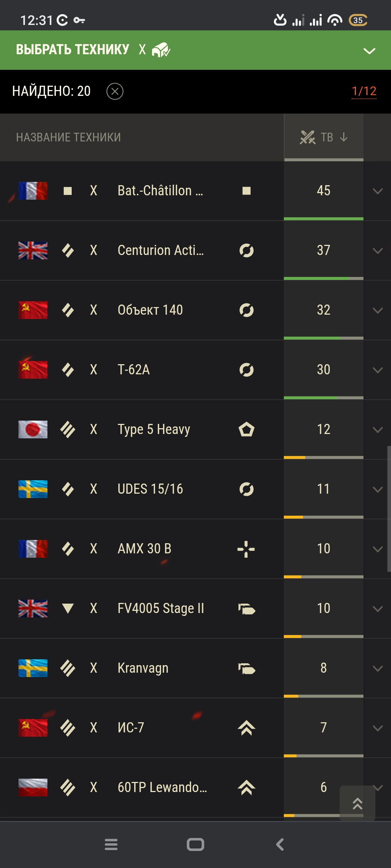Screen dimensions: 391x868
Task: Tap the breakthrough role icon on ИС-7 row
Action: pyautogui.click(x=247, y=728)
